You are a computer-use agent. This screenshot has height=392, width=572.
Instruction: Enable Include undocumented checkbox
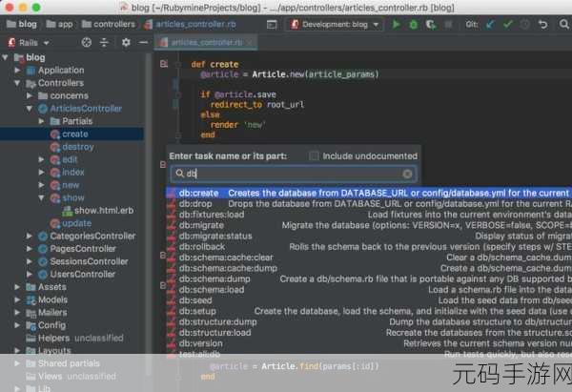314,156
